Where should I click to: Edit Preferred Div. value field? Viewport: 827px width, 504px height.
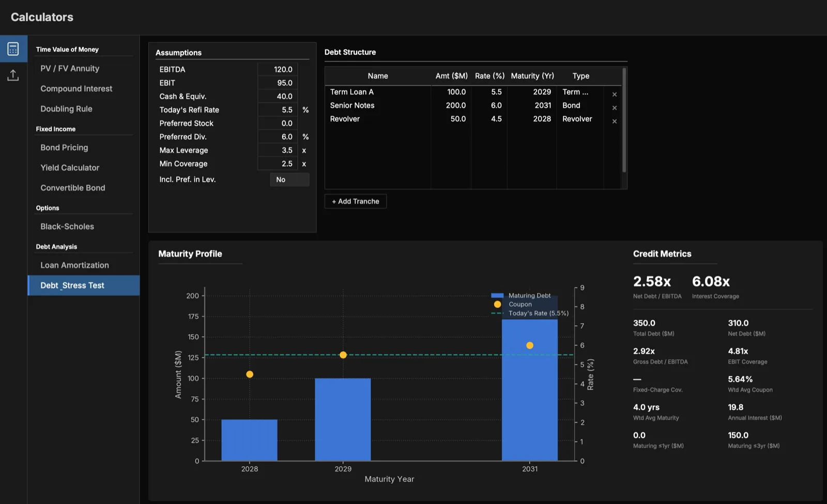pos(278,136)
